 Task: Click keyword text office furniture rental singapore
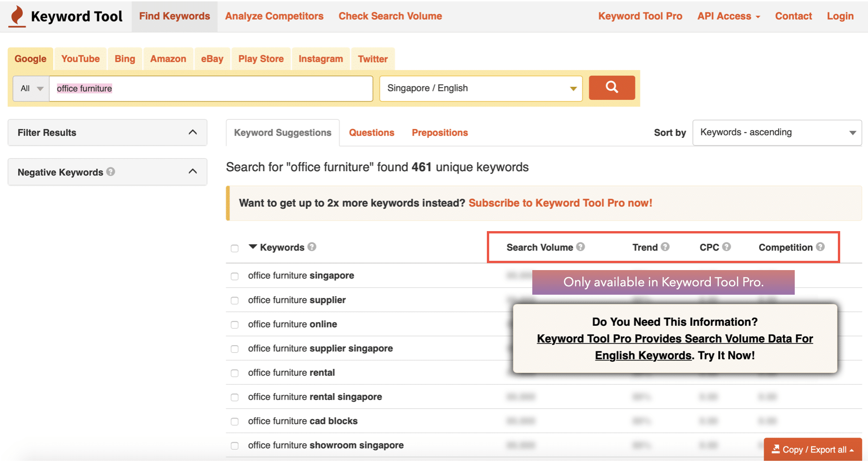(315, 397)
